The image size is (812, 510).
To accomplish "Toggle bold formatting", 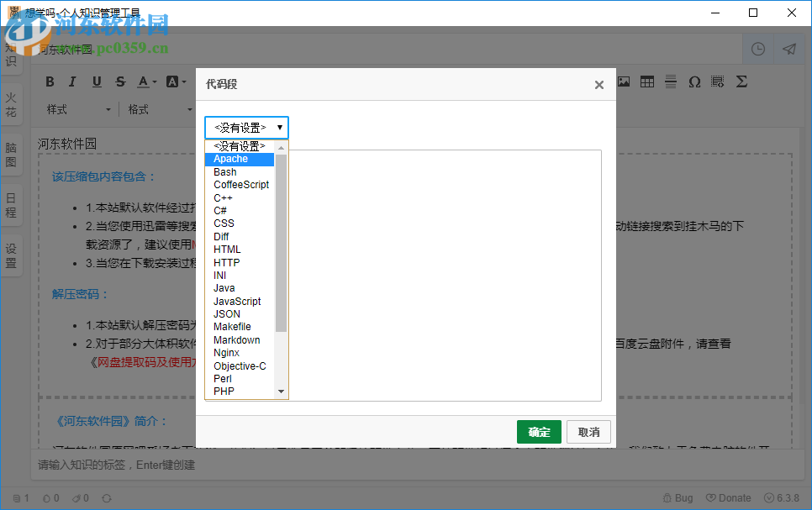I will coord(50,81).
